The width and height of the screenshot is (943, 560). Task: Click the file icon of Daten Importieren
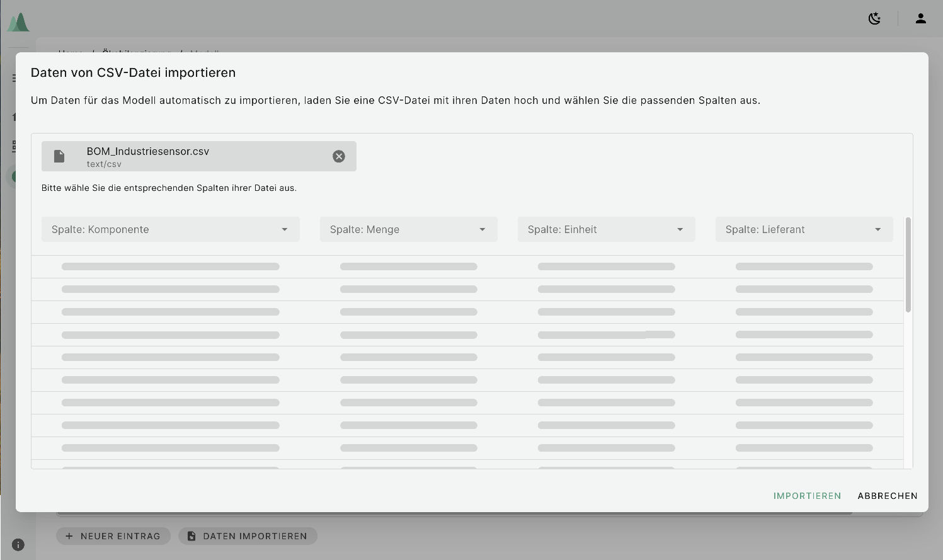pos(191,536)
